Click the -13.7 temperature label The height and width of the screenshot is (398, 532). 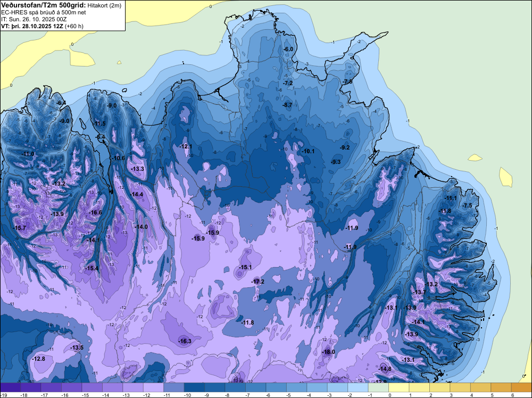[419, 292]
